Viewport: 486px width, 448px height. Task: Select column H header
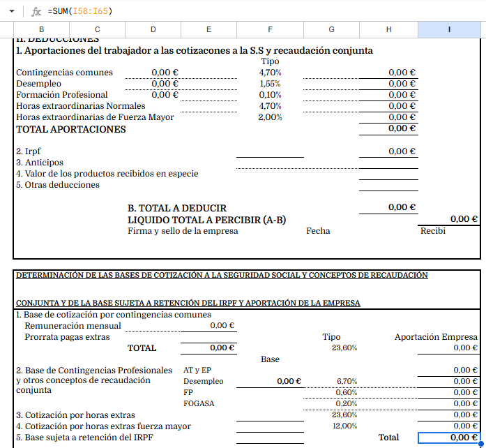click(x=388, y=29)
